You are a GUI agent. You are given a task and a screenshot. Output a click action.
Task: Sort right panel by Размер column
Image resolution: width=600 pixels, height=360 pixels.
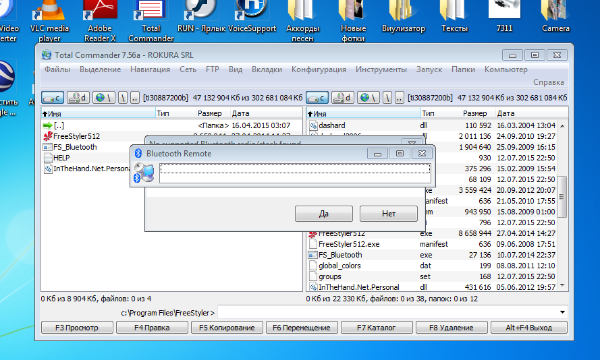[476, 113]
